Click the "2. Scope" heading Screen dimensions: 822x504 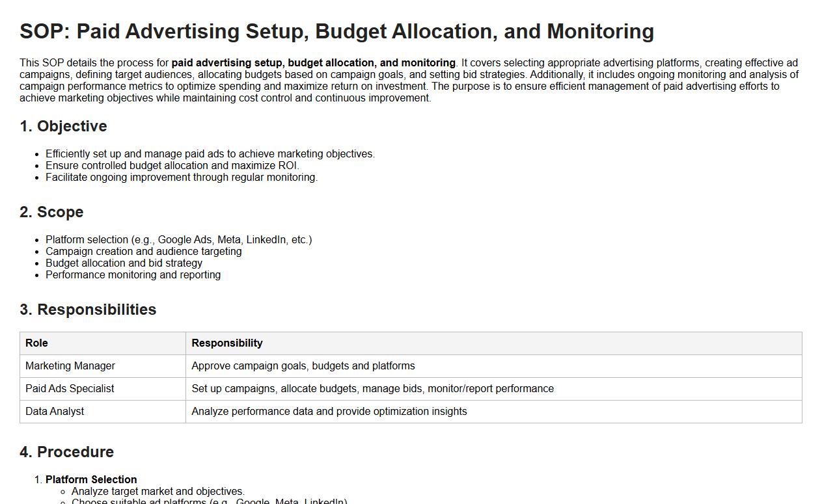pos(51,212)
